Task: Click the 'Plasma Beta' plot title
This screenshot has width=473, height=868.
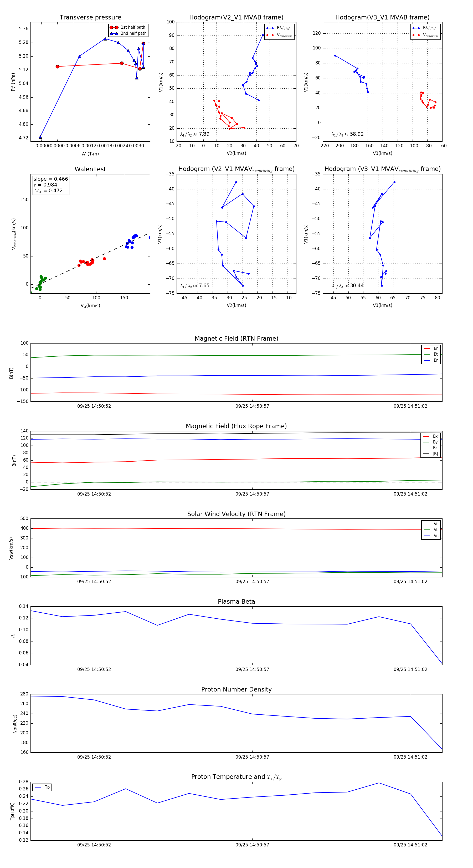Action: 236,602
